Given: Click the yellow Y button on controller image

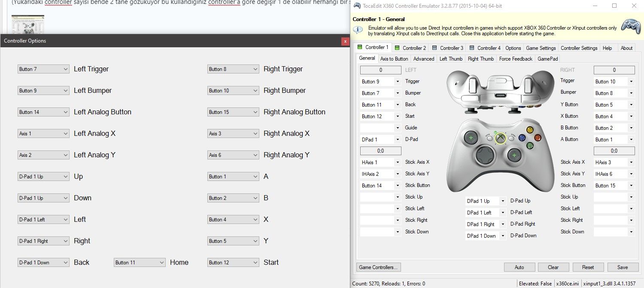Looking at the screenshot, I should 530,129.
